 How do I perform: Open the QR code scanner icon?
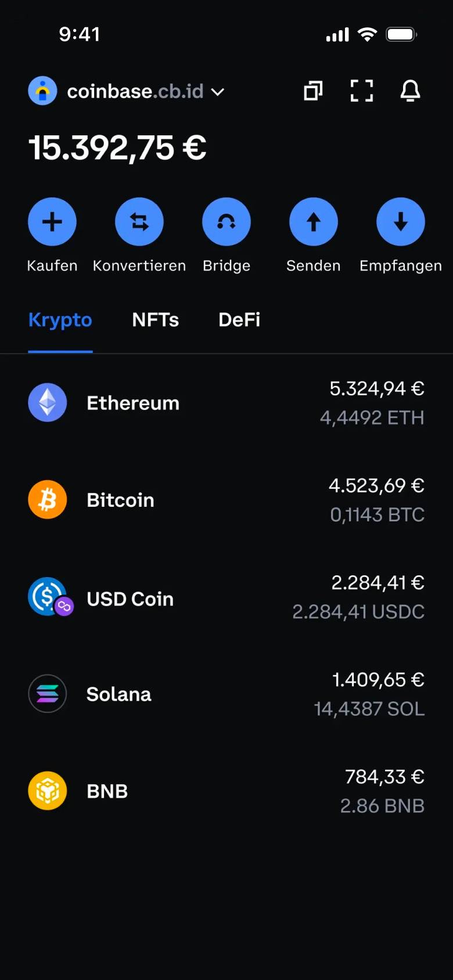pos(362,91)
